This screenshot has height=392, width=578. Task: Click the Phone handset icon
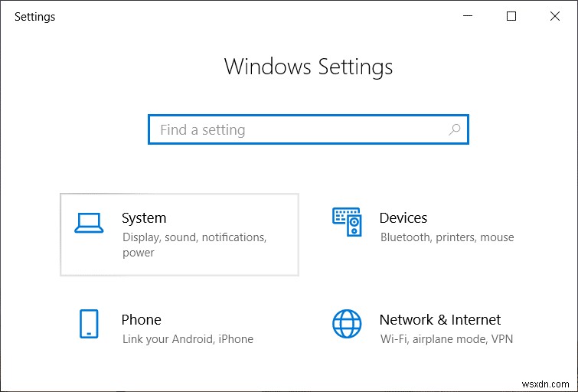89,323
